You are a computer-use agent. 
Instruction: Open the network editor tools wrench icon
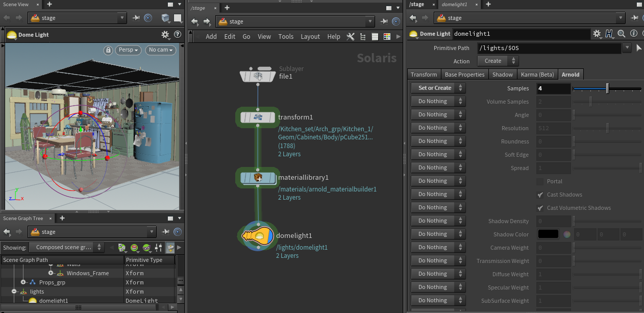pyautogui.click(x=350, y=37)
